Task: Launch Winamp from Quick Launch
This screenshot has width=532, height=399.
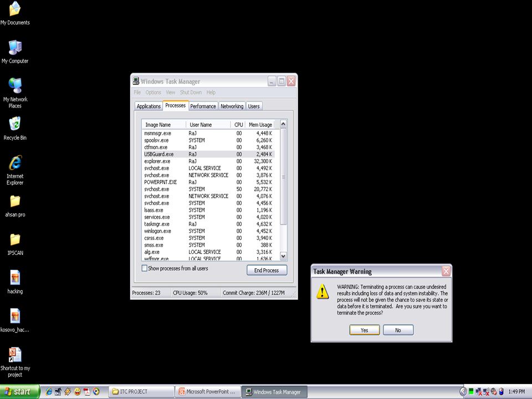Action: [x=68, y=392]
